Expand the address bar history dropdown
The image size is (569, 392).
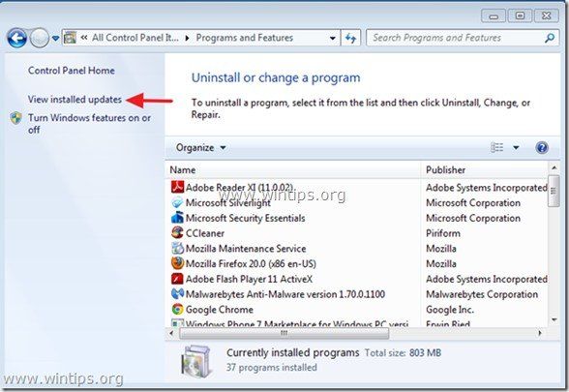pos(332,38)
